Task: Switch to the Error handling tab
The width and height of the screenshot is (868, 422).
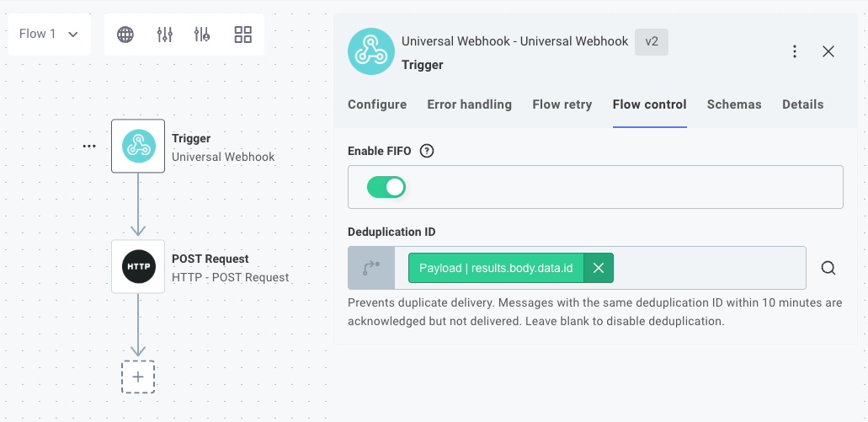Action: (x=469, y=104)
